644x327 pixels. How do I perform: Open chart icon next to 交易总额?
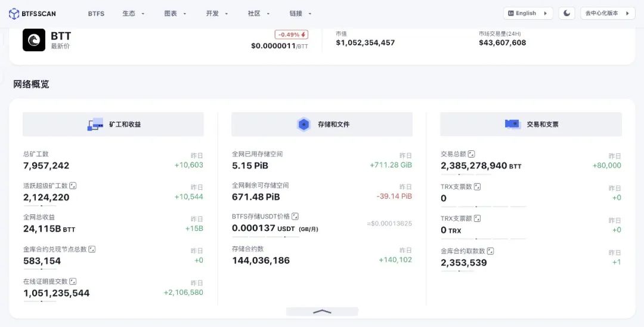(x=472, y=154)
